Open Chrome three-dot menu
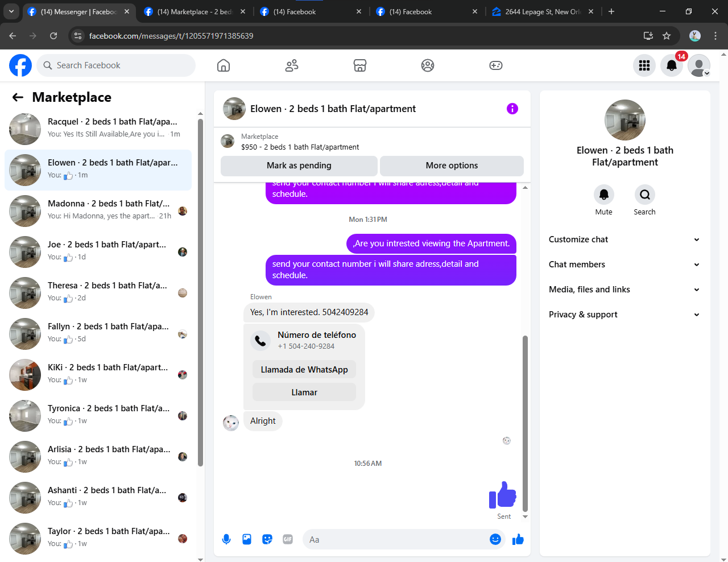 pyautogui.click(x=715, y=36)
